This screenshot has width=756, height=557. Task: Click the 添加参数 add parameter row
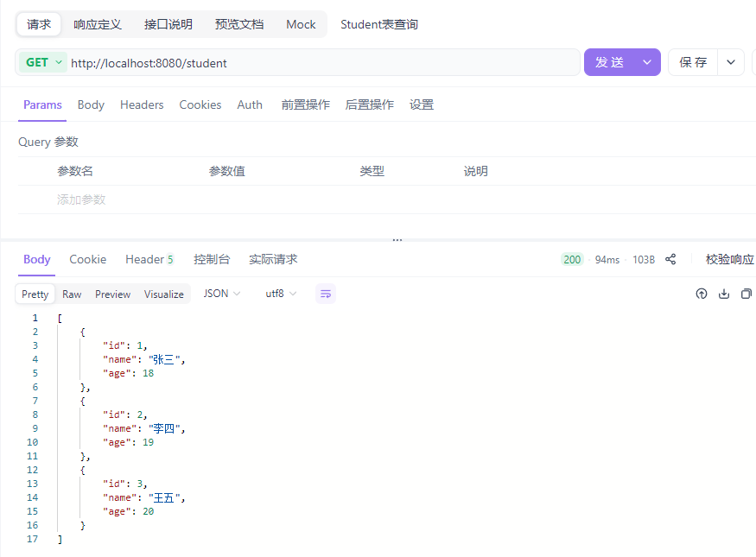click(80, 199)
